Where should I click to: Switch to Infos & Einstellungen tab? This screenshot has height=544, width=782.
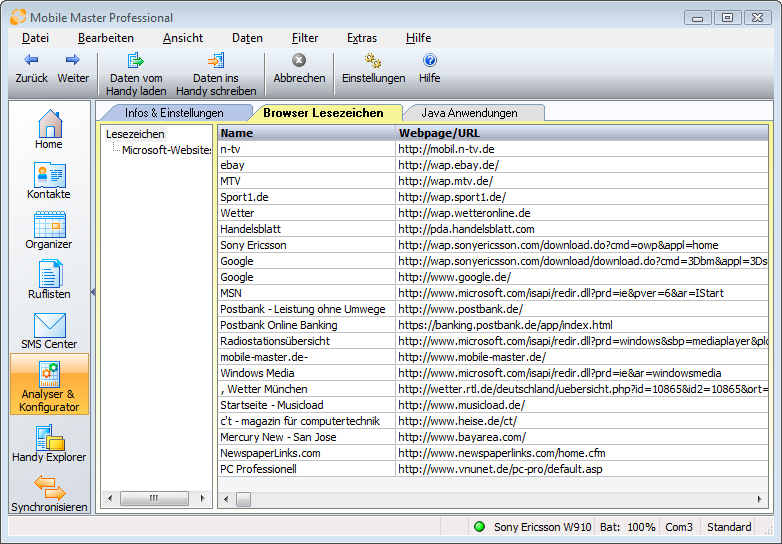pyautogui.click(x=174, y=113)
